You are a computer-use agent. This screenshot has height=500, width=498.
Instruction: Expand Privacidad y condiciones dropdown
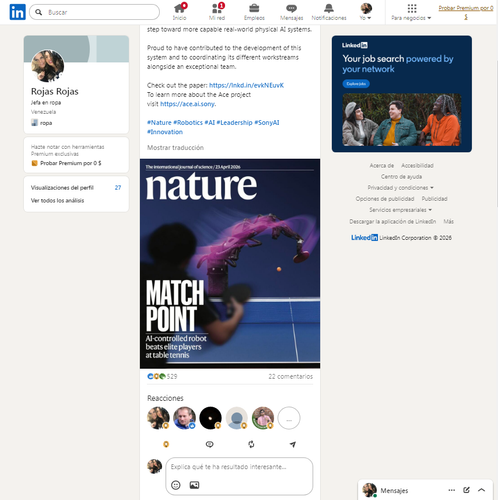click(400, 188)
